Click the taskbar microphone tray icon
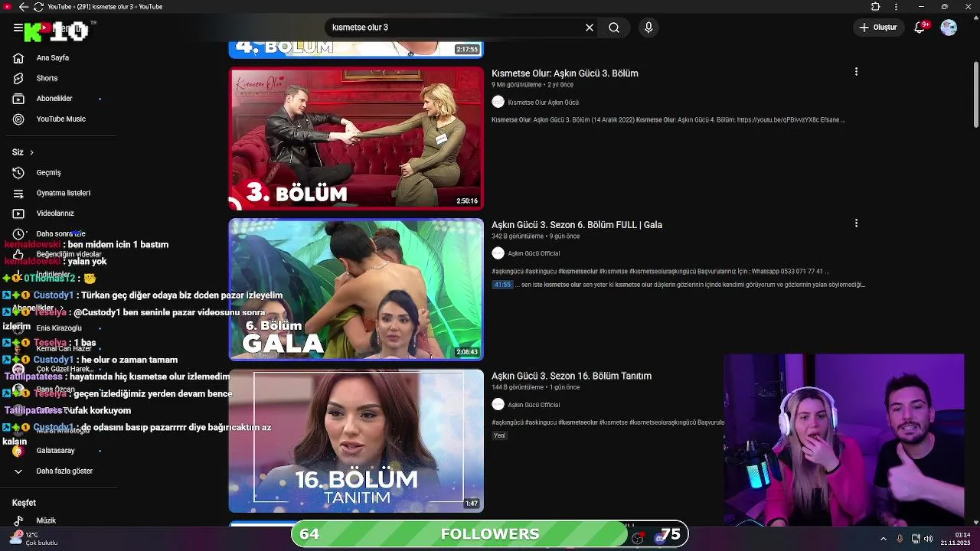This screenshot has width=980, height=551. 900,539
